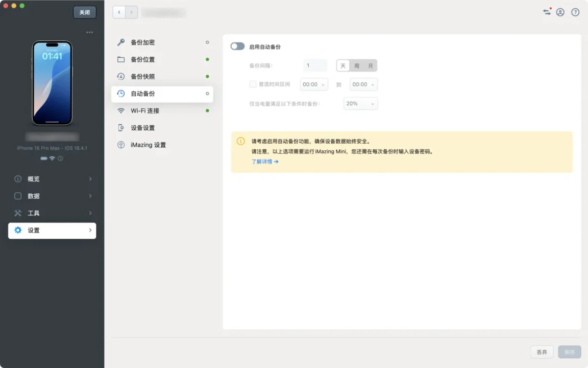This screenshot has height=368, width=588.
Task: Follow the 了解详情 link
Action: tap(265, 162)
